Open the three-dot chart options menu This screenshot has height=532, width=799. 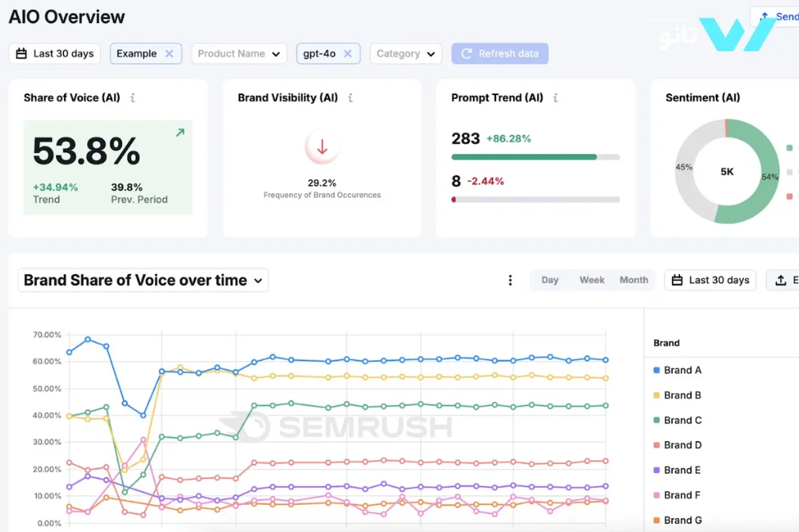[511, 280]
